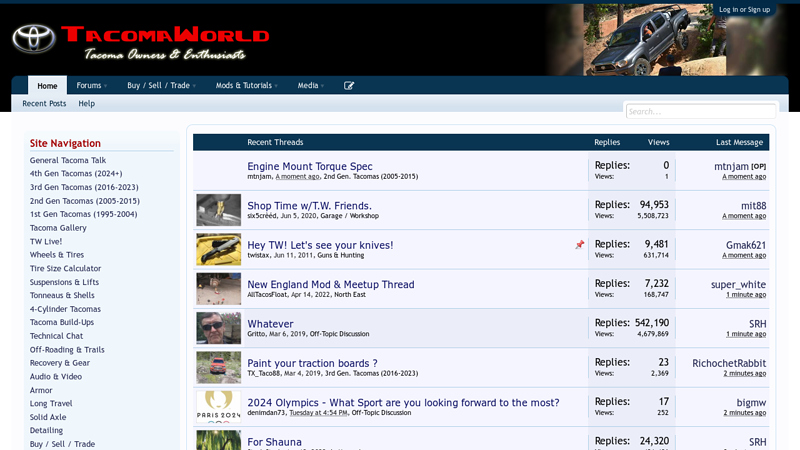Open the Whatever thread title
800x450 pixels.
(270, 323)
